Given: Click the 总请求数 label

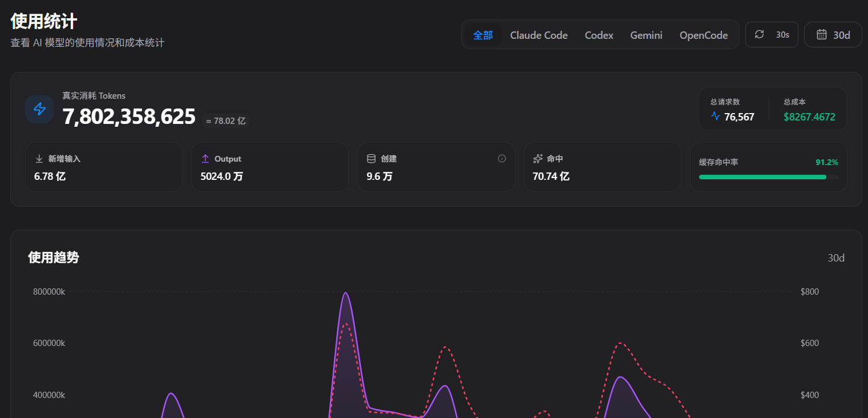Looking at the screenshot, I should tap(725, 102).
